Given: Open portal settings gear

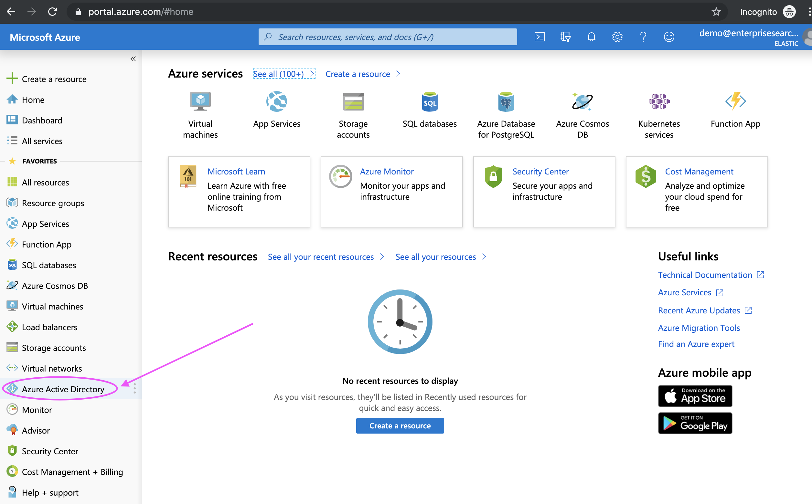Looking at the screenshot, I should coord(617,37).
